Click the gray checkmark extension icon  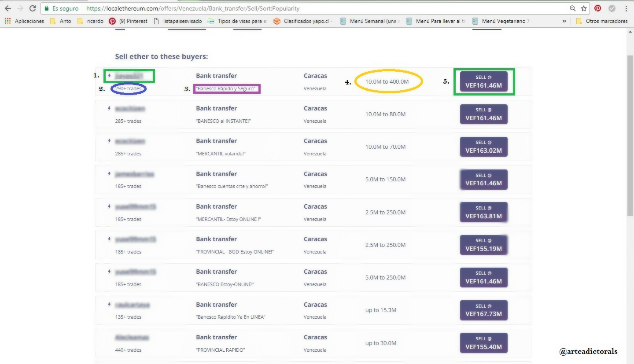(612, 8)
